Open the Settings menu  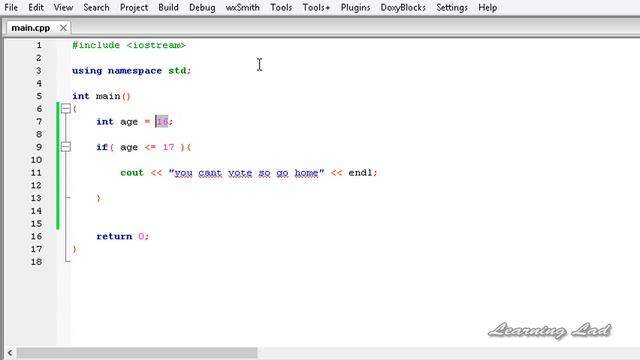tap(452, 7)
